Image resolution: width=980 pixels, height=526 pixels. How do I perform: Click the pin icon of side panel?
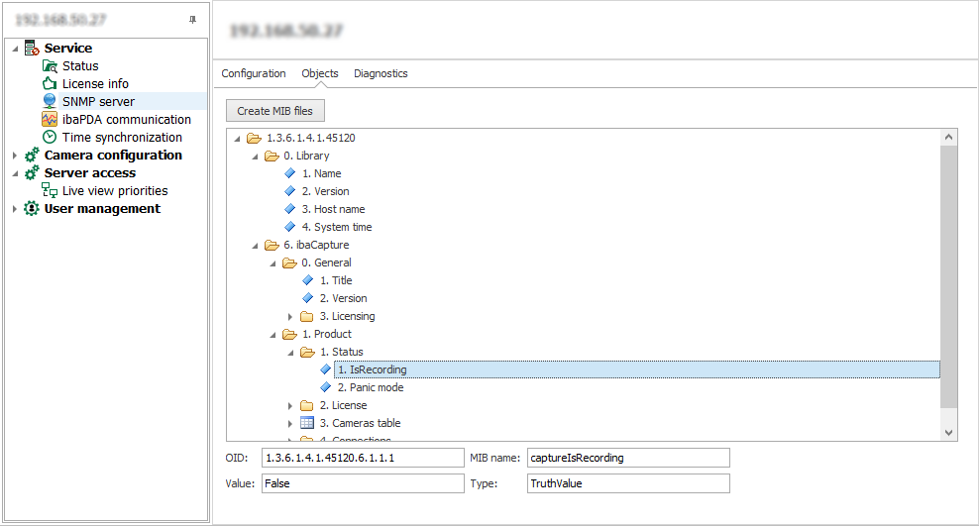coord(192,20)
